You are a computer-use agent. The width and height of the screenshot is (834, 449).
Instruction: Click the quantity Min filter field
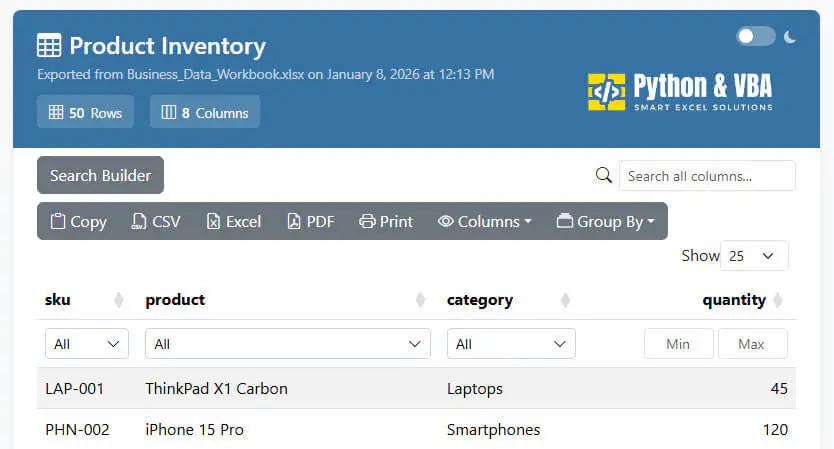tap(678, 344)
